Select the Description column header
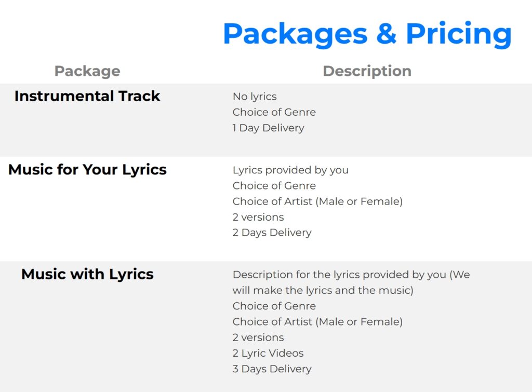532x392 pixels. pos(367,71)
